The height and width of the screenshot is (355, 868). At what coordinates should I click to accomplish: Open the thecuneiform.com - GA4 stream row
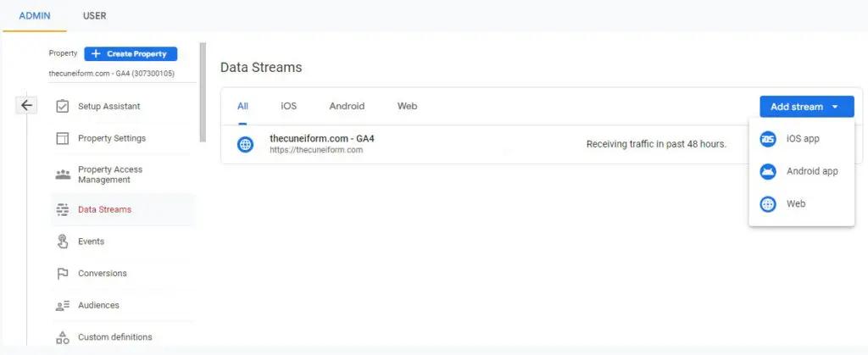[x=485, y=145]
